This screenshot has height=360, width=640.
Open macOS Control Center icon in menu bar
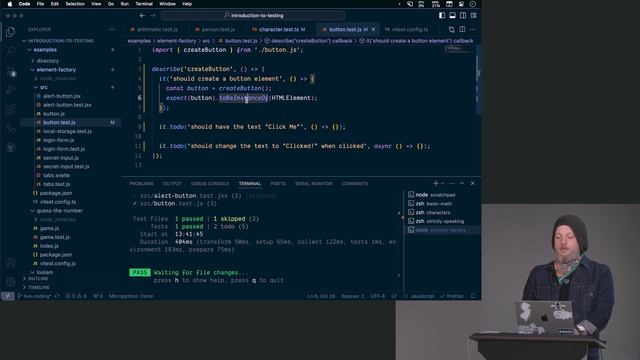pos(461,4)
